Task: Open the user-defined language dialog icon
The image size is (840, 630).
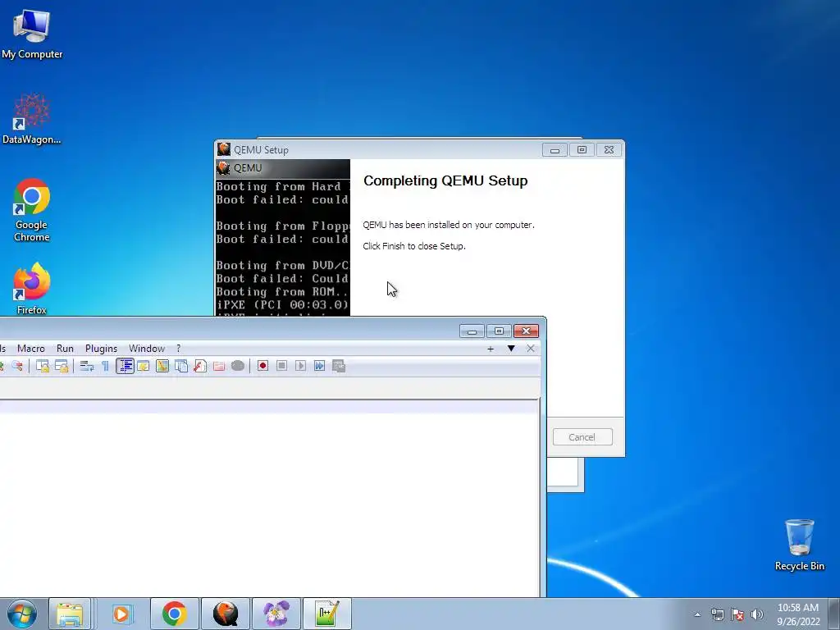Action: point(143,366)
